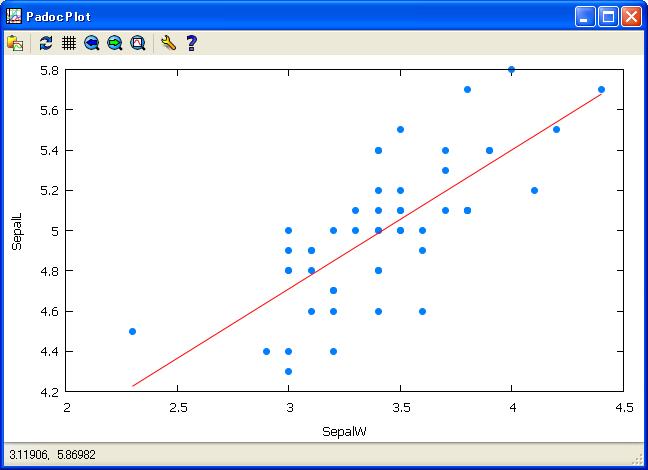The width and height of the screenshot is (648, 470).
Task: Select the rightmost data point at SepalW 4.4
Action: click(601, 89)
